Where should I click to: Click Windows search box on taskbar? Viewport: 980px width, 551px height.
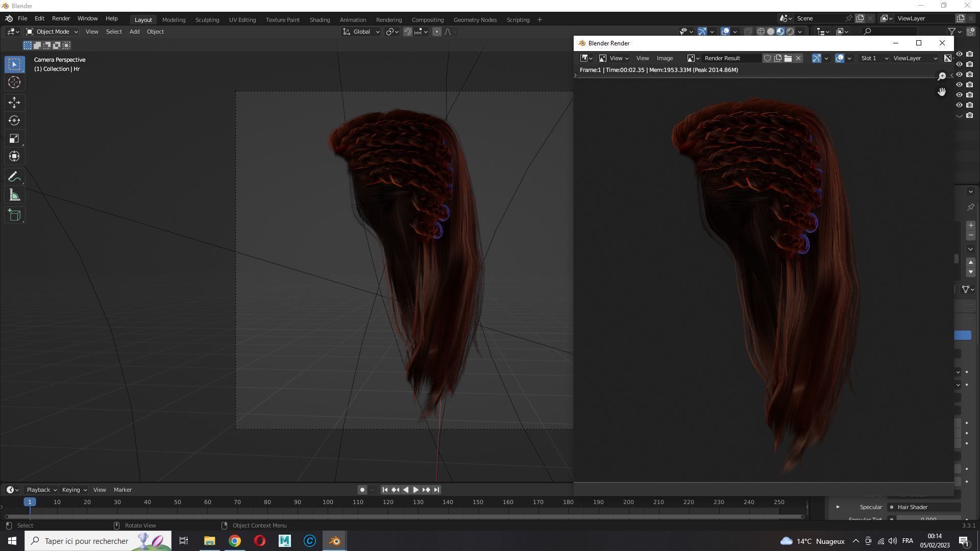tap(98, 541)
